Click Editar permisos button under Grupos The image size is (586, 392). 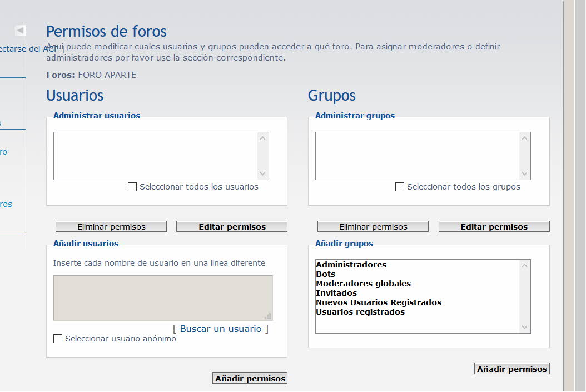coord(494,226)
